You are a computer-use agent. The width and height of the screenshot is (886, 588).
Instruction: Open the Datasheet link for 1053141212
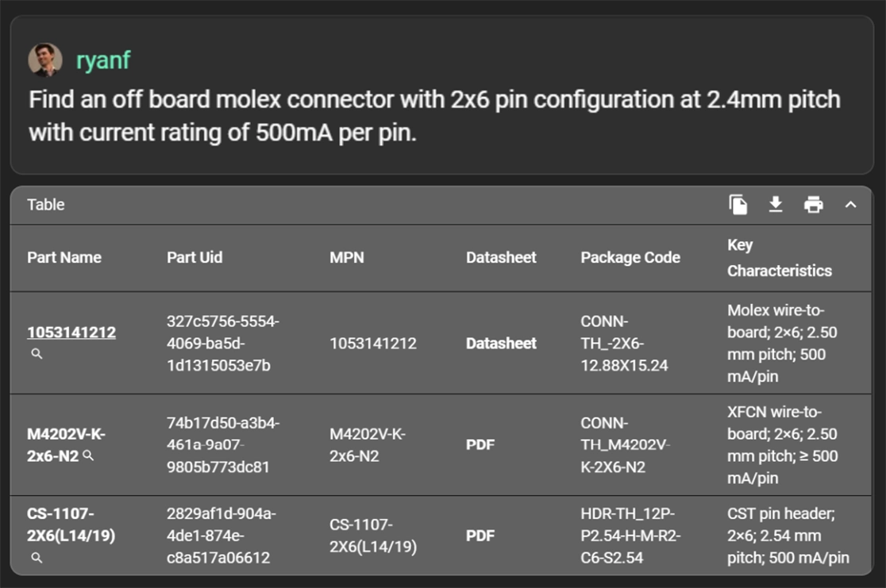[501, 344]
